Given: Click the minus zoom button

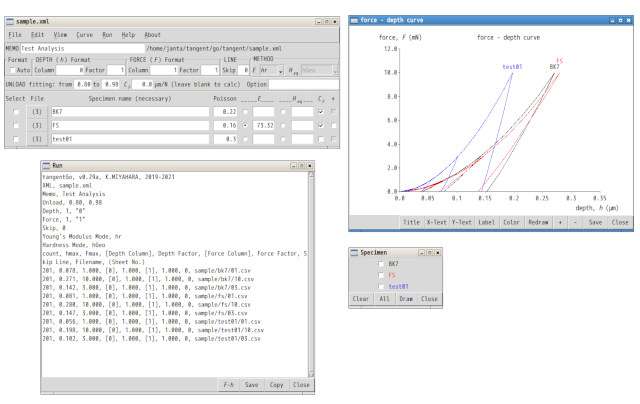Looking at the screenshot, I should [575, 222].
